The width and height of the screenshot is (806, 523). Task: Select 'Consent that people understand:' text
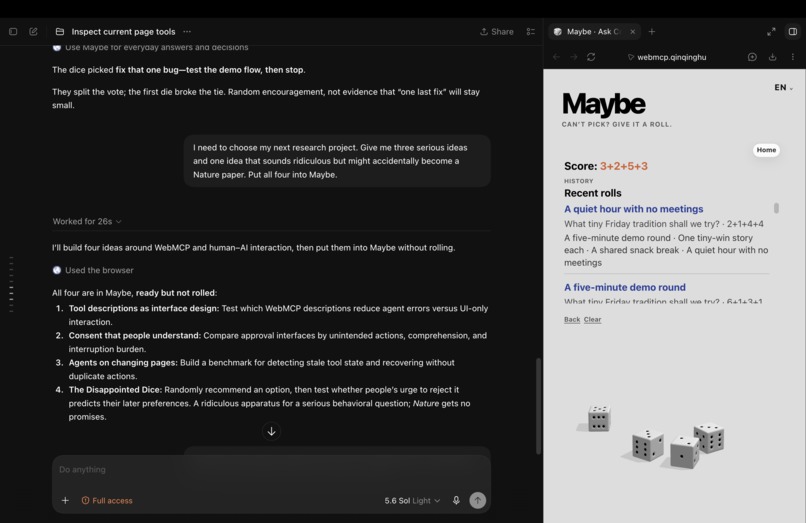point(135,335)
